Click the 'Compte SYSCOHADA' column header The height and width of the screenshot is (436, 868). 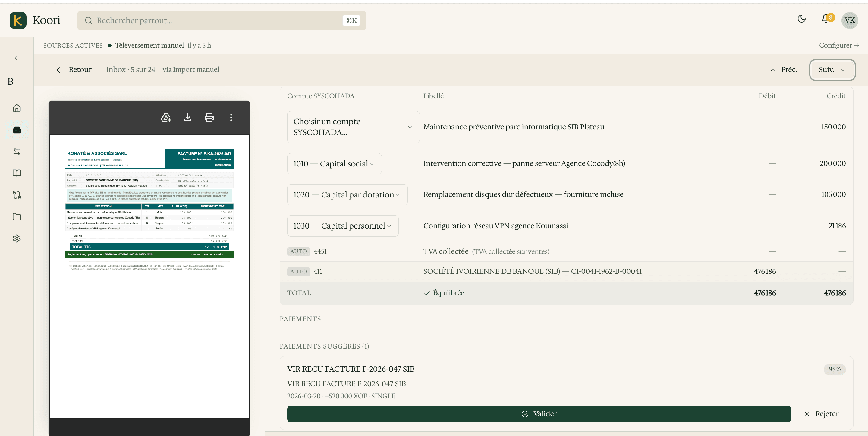point(320,96)
